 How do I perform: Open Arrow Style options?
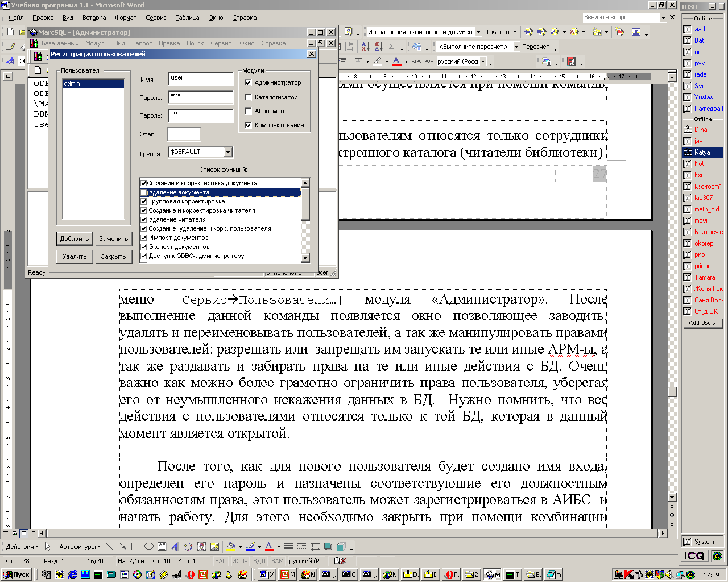tap(315, 547)
